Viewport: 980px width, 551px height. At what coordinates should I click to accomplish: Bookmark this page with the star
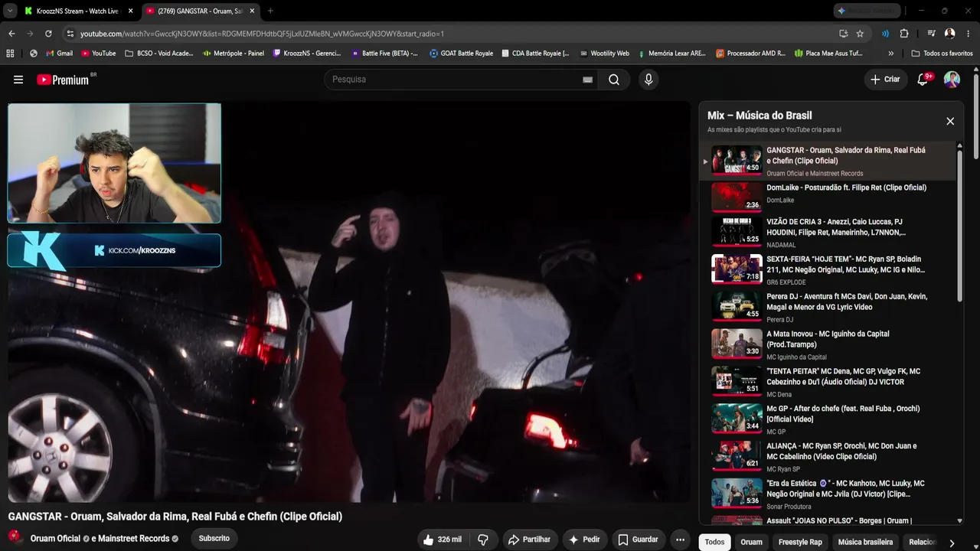[860, 34]
